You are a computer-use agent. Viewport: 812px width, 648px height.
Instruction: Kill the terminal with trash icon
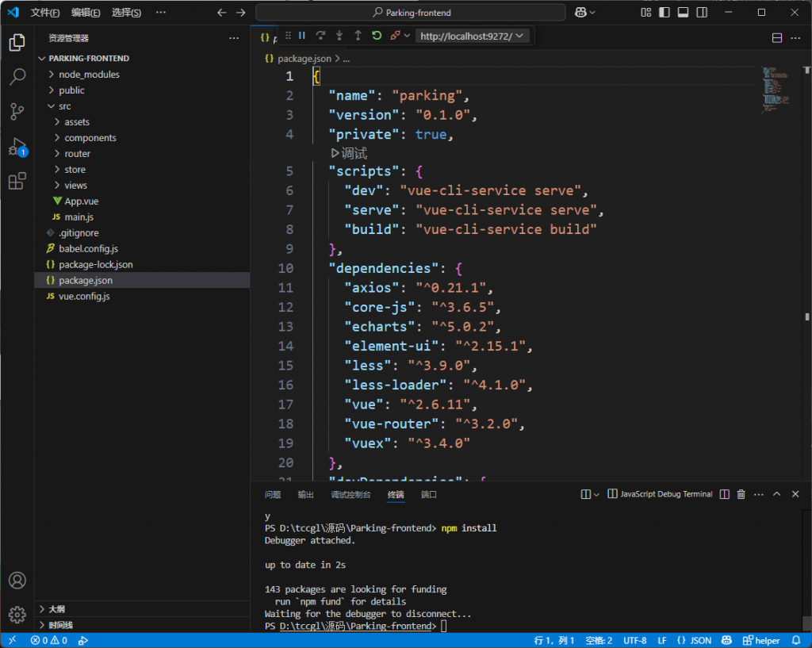(x=741, y=494)
